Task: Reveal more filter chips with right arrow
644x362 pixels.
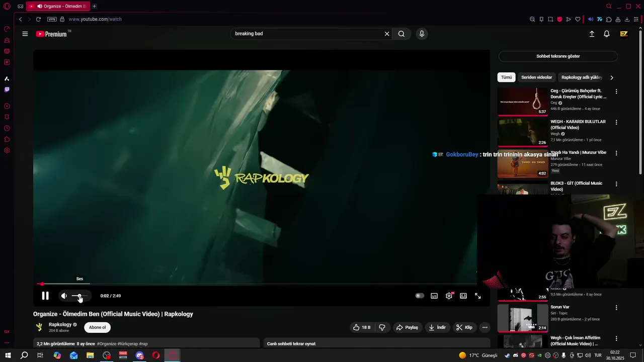Action: (x=612, y=77)
